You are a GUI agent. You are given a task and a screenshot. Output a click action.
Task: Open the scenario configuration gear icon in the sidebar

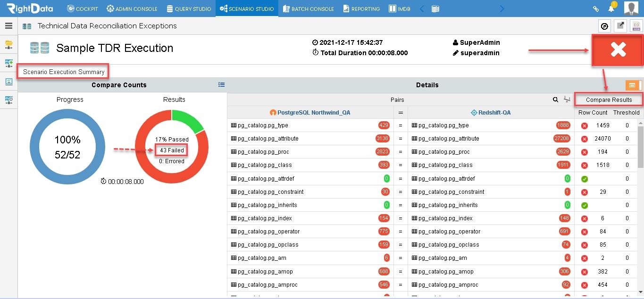click(x=8, y=100)
